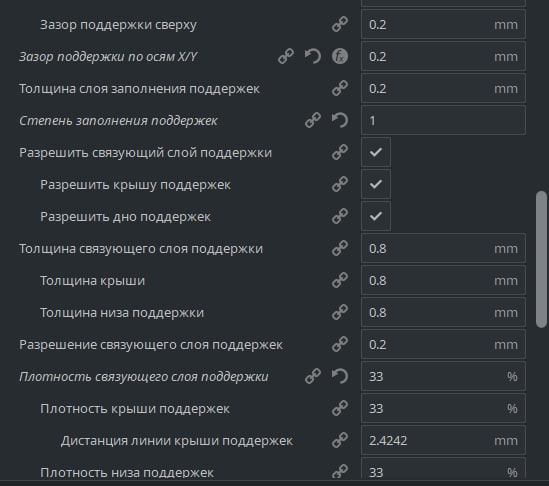Image resolution: width=549 pixels, height=486 pixels.
Task: Toggle Разрешить связующий слой поддержки checkbox
Action: [x=376, y=152]
